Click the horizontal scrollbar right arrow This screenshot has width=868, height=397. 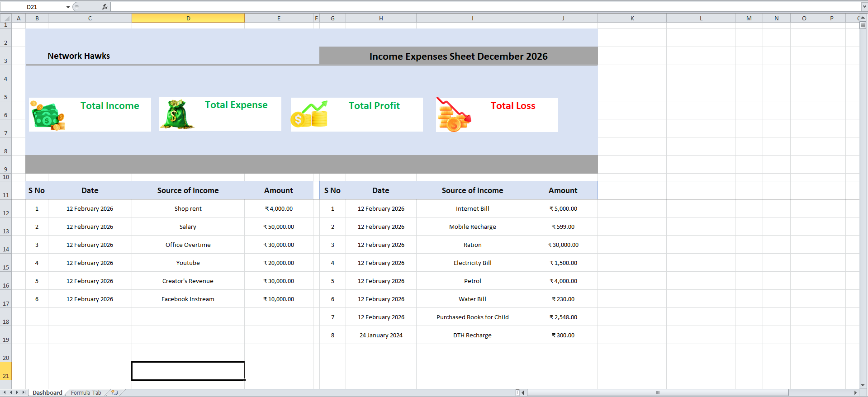point(855,392)
